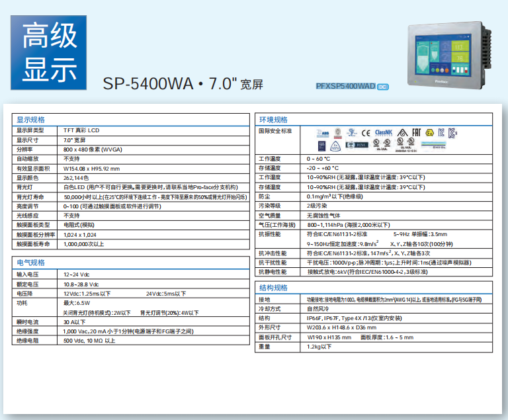This screenshot has height=420, width=508.
Task: Click the 500 Vdc, 10 MΩ 以上 value
Action: 89,341
